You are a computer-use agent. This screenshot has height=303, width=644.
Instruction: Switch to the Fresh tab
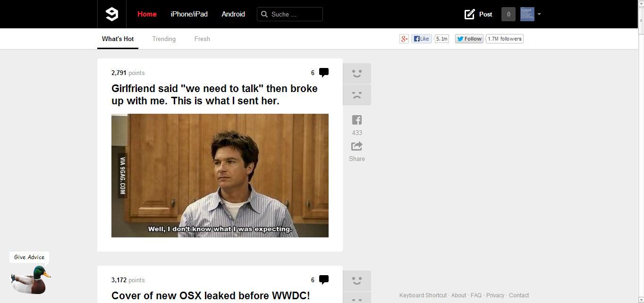pyautogui.click(x=202, y=39)
